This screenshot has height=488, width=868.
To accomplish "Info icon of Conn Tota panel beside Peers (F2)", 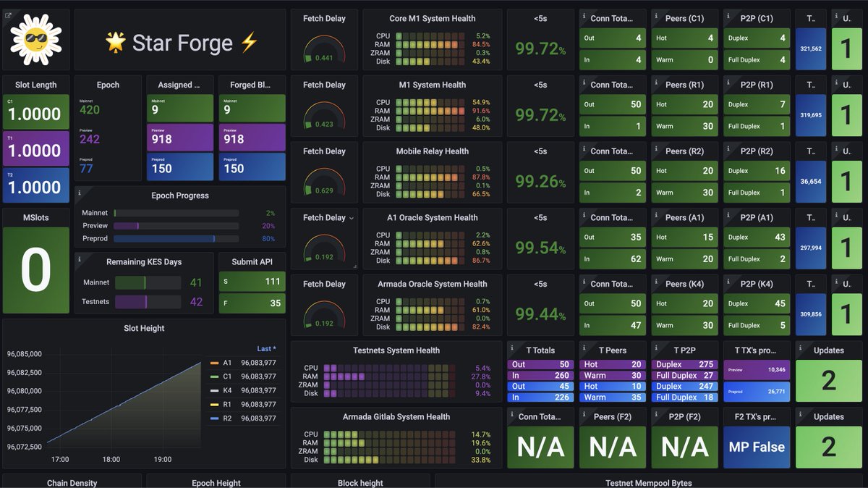I will [x=511, y=415].
